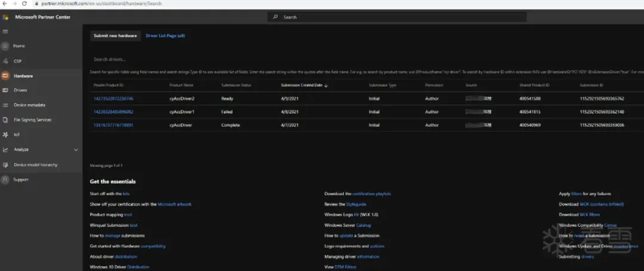
Task: Open File Signing Services sidebar icon
Action: pos(5,120)
